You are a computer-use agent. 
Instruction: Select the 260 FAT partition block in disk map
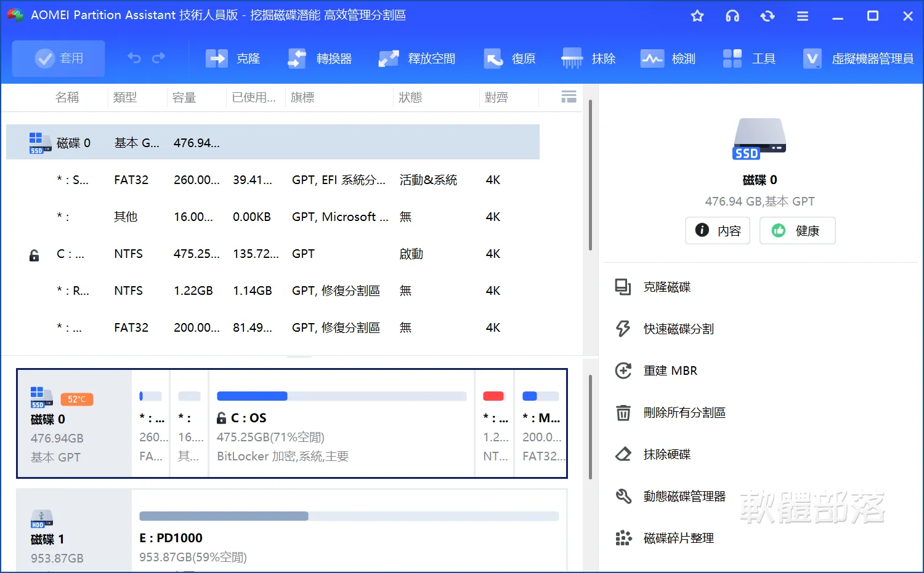tap(151, 423)
